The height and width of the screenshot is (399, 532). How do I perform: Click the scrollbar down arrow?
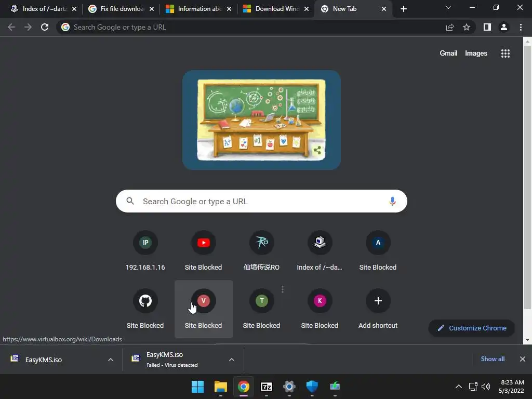527,339
